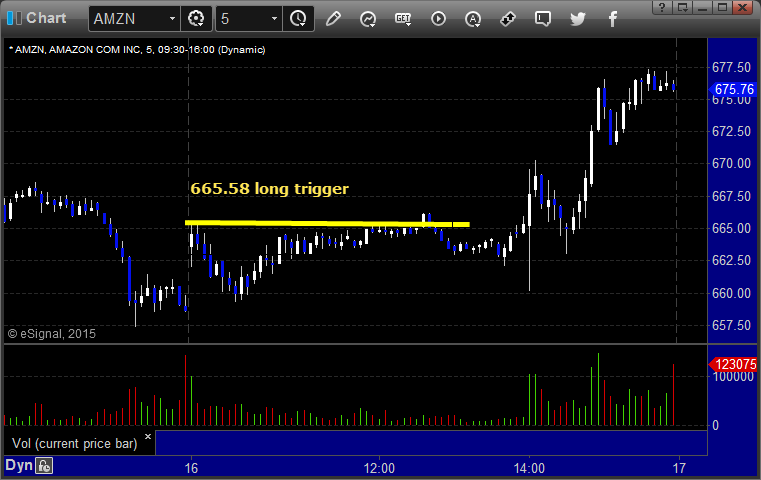Click the help question mark button
This screenshot has height=480, width=761.
pos(662,7)
